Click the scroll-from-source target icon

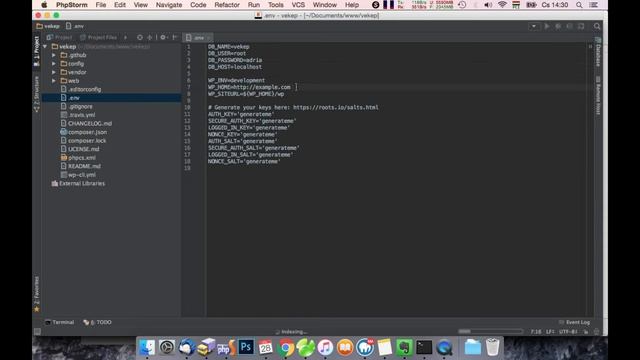[x=140, y=37]
